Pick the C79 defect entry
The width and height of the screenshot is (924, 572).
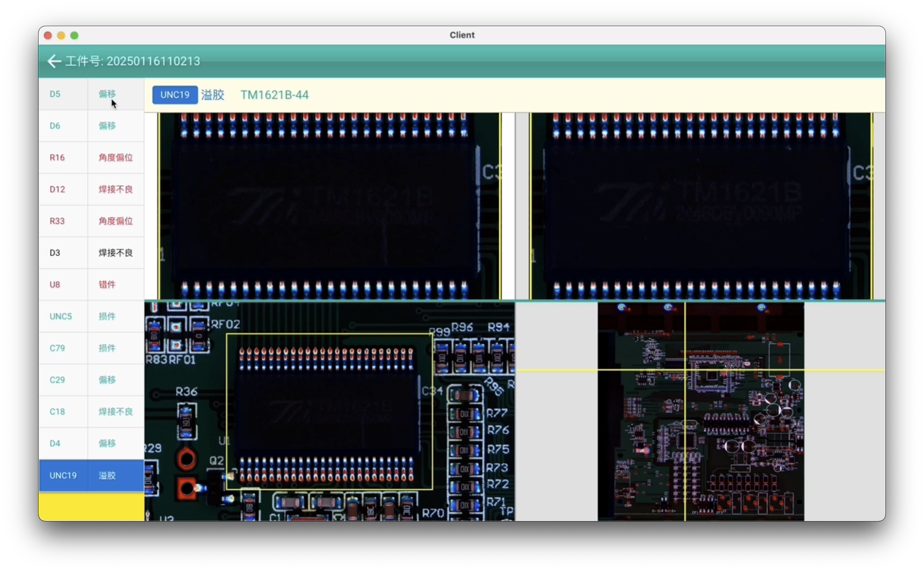[91, 348]
